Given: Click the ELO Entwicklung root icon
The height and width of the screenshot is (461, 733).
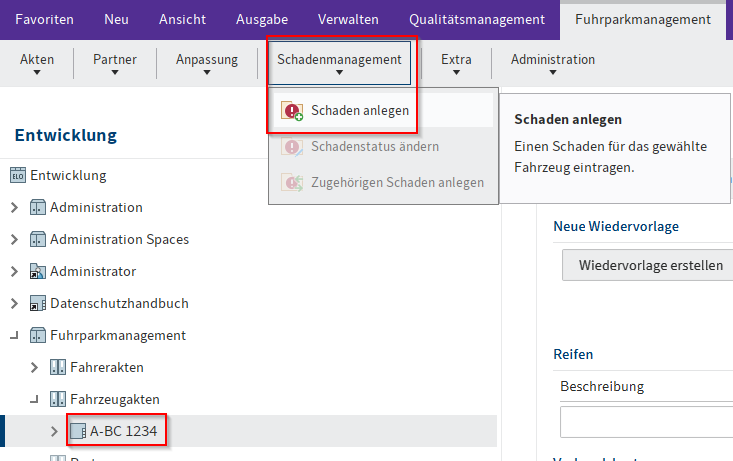Looking at the screenshot, I should tap(18, 175).
